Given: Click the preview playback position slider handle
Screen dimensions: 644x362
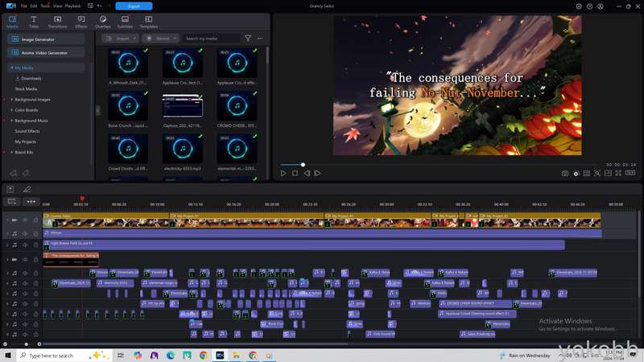Looking at the screenshot, I should pyautogui.click(x=303, y=165).
